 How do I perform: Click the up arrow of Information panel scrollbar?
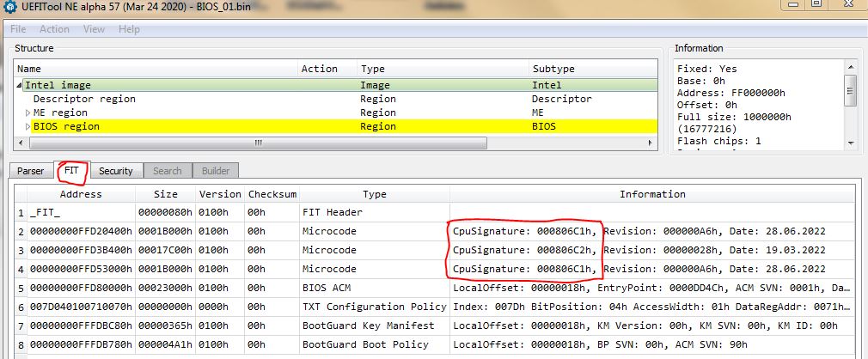pos(851,67)
